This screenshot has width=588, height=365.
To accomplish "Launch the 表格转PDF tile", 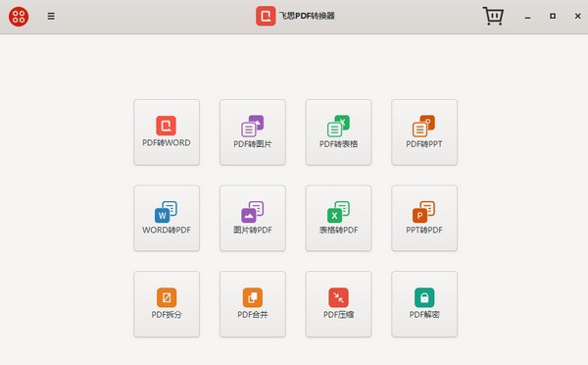I will (x=338, y=218).
